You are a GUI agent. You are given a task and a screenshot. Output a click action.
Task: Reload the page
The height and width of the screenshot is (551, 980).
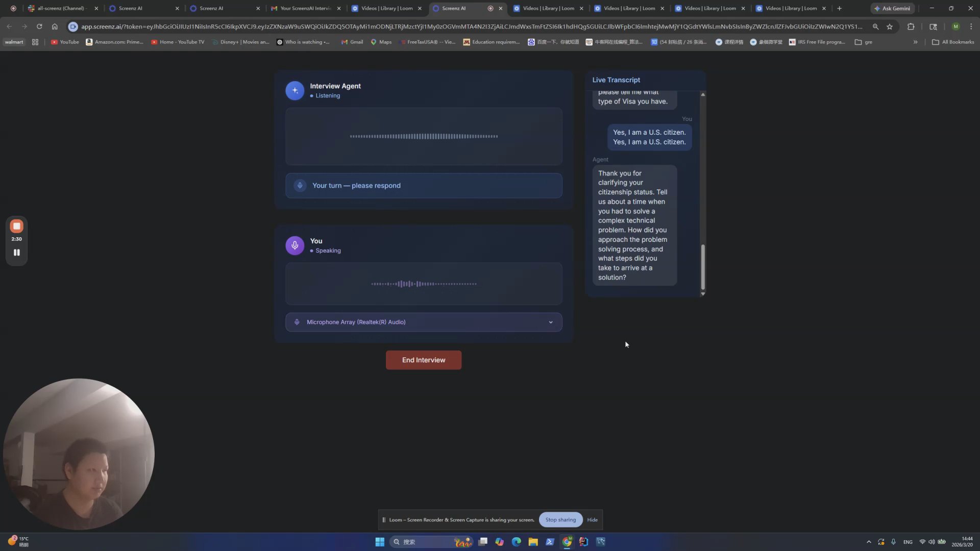[39, 27]
